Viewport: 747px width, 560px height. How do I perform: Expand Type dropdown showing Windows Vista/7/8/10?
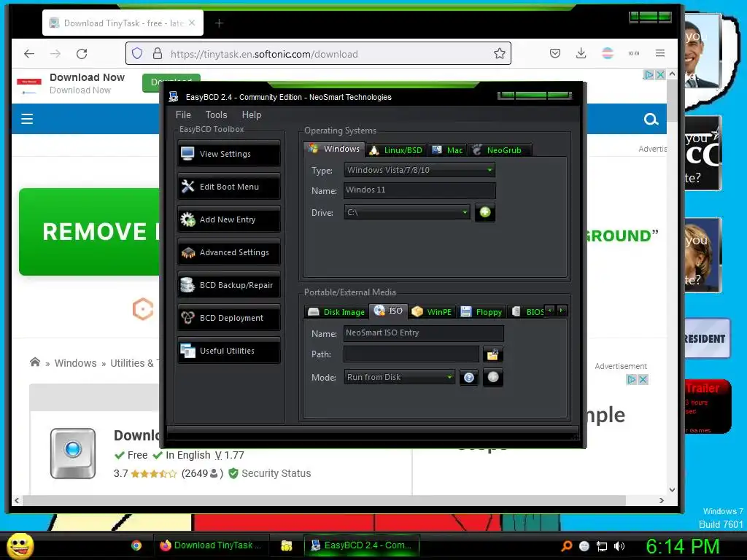[419, 170]
